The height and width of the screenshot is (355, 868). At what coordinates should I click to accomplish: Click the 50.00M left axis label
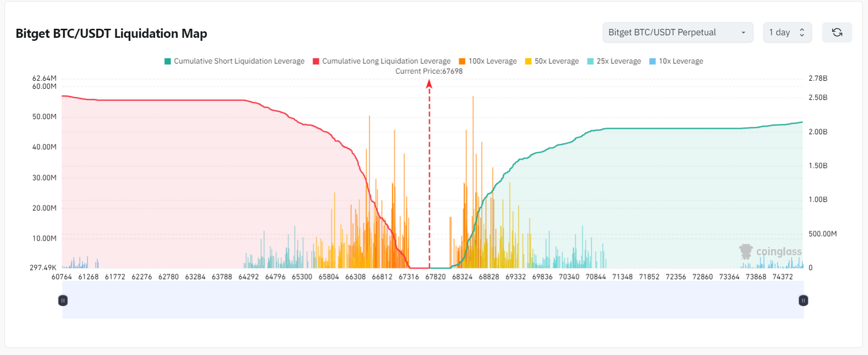click(44, 116)
